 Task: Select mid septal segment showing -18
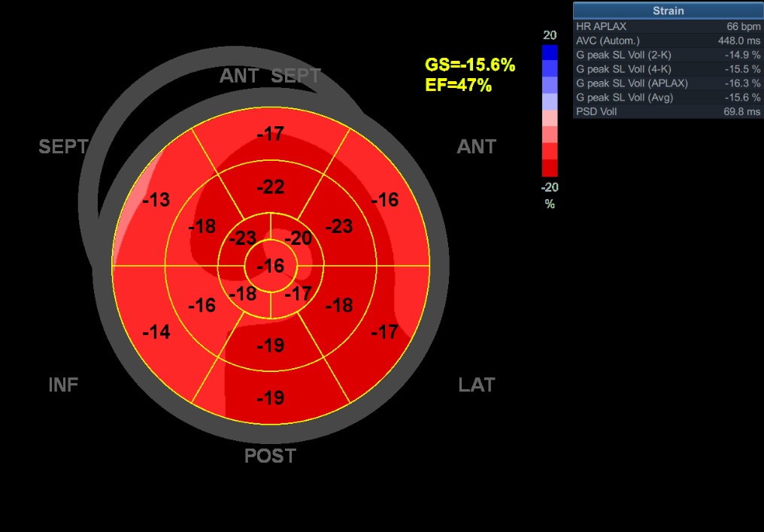(x=202, y=226)
